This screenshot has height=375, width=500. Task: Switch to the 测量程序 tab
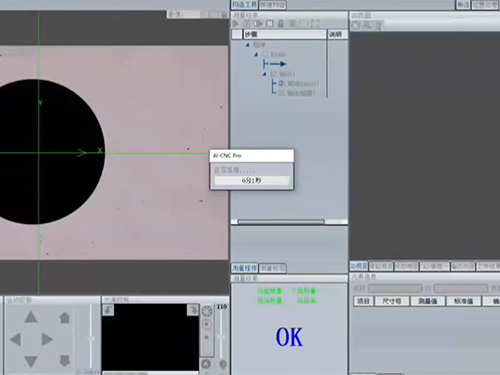coord(245,268)
